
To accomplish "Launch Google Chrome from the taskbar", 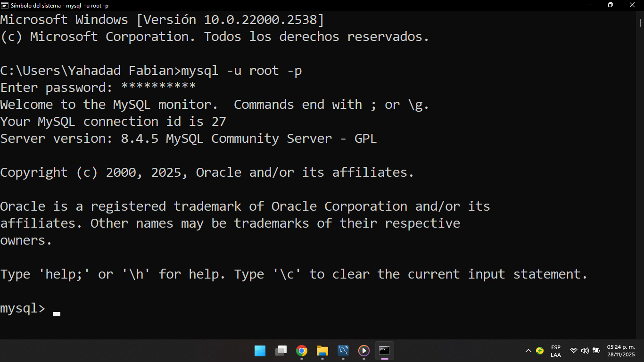I will [302, 351].
